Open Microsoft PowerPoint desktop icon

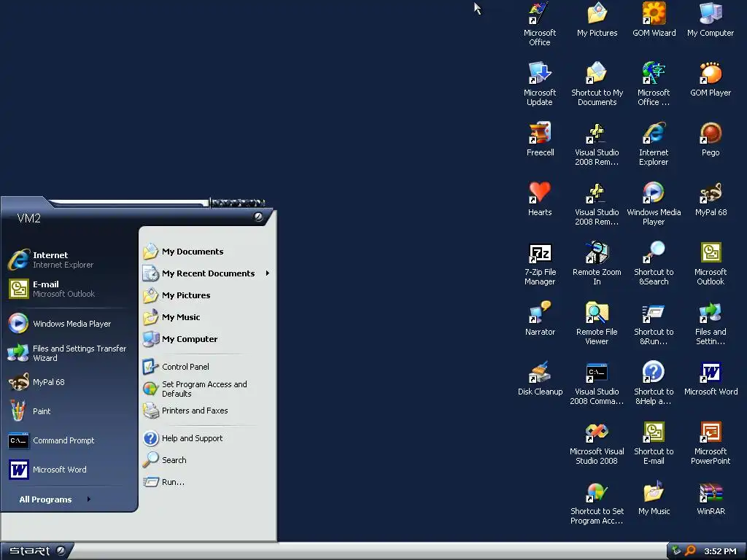711,443
